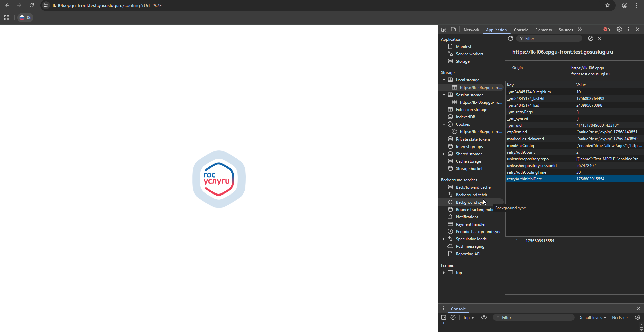The image size is (644, 332).
Task: Select Push messaging item
Action: 470,246
